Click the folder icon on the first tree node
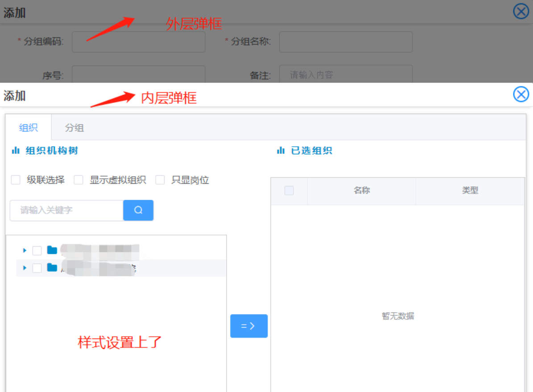533x392 pixels. pos(52,250)
